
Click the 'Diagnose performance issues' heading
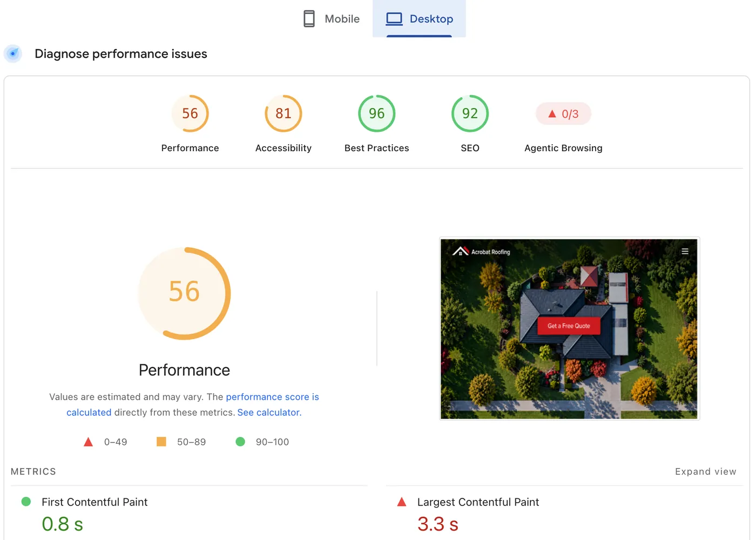121,53
